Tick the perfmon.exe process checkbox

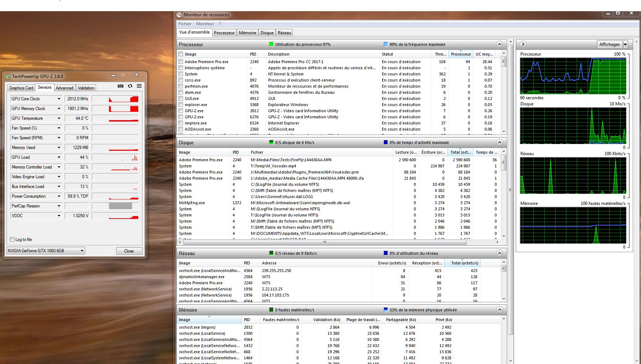pyautogui.click(x=181, y=86)
